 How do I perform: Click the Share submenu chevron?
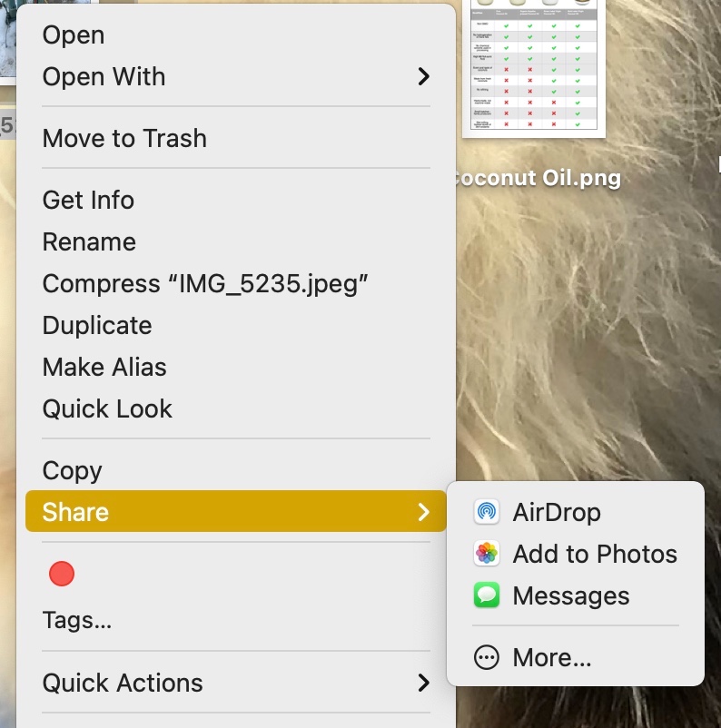click(423, 512)
